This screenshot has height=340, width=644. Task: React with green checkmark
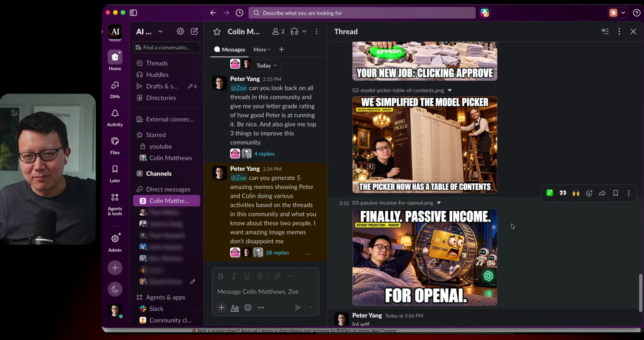tap(550, 193)
